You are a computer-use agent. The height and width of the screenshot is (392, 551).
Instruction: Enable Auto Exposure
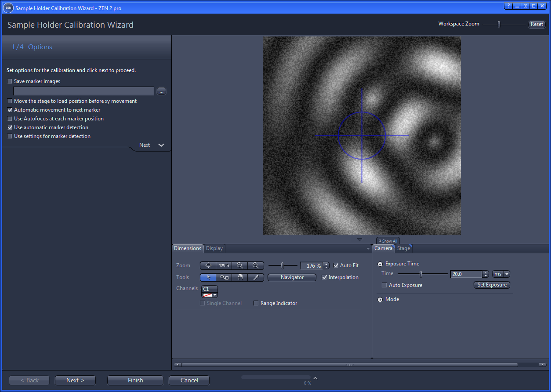pos(384,285)
